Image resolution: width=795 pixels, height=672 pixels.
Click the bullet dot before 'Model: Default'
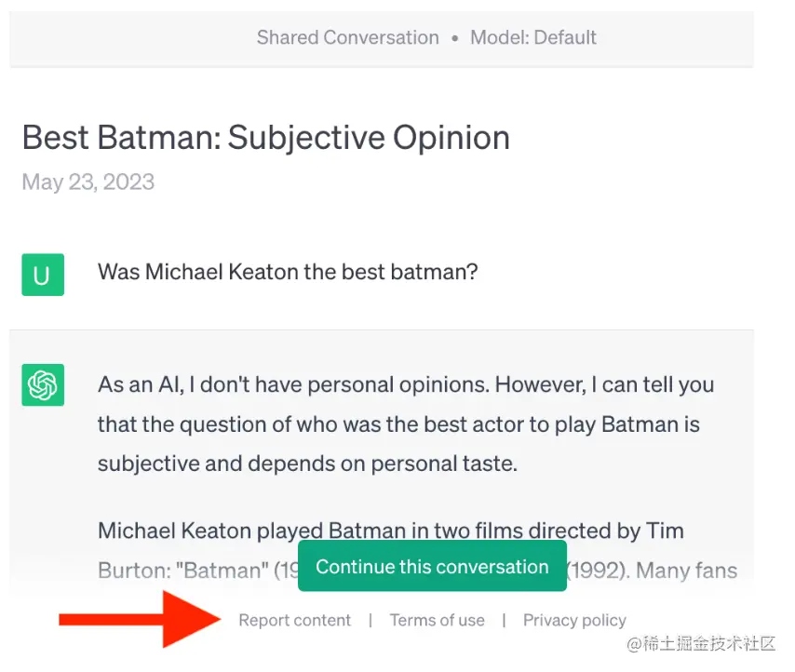(455, 38)
